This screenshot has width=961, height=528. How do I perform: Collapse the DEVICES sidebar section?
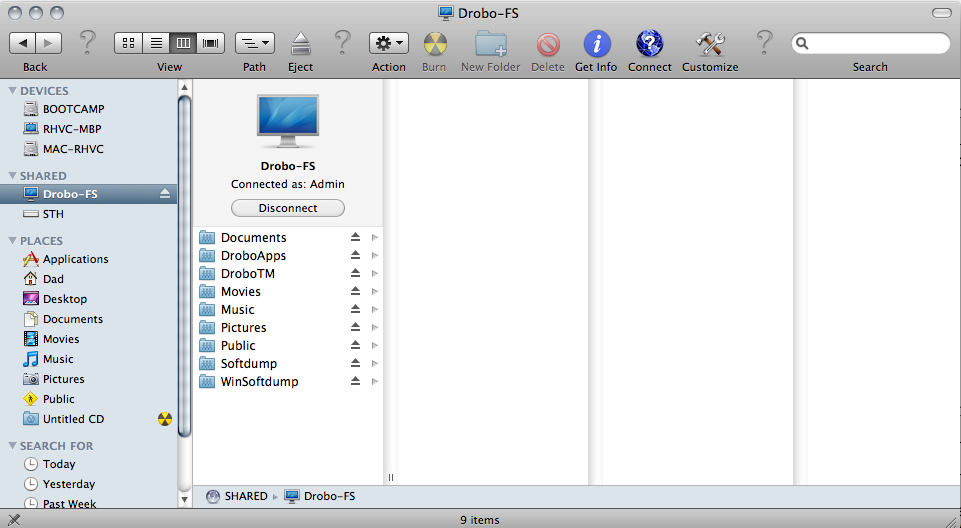coord(12,91)
